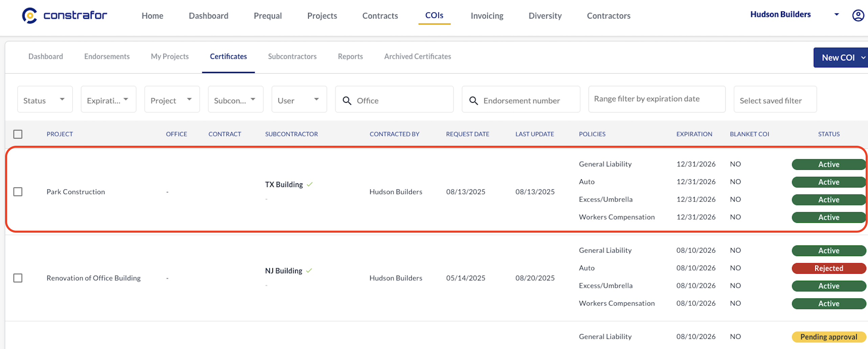
Task: Check the Park Construction row checkbox
Action: 18,192
